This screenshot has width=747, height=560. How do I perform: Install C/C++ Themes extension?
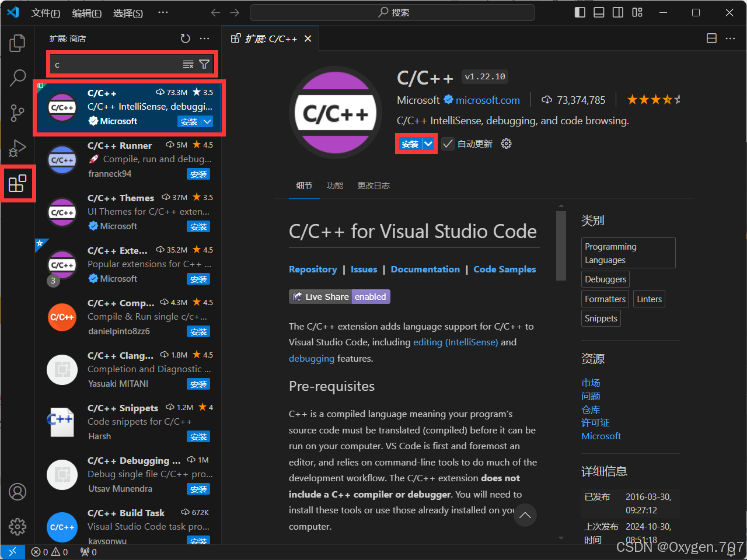(198, 226)
